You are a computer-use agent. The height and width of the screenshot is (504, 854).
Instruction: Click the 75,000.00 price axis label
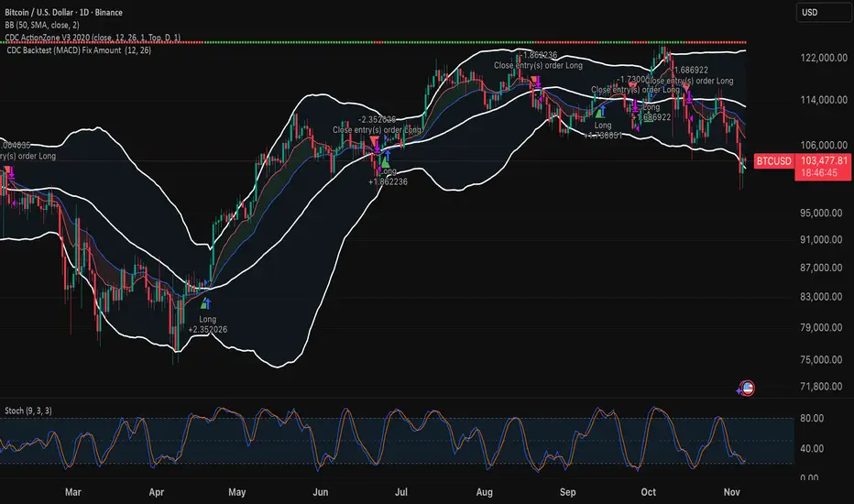point(821,359)
